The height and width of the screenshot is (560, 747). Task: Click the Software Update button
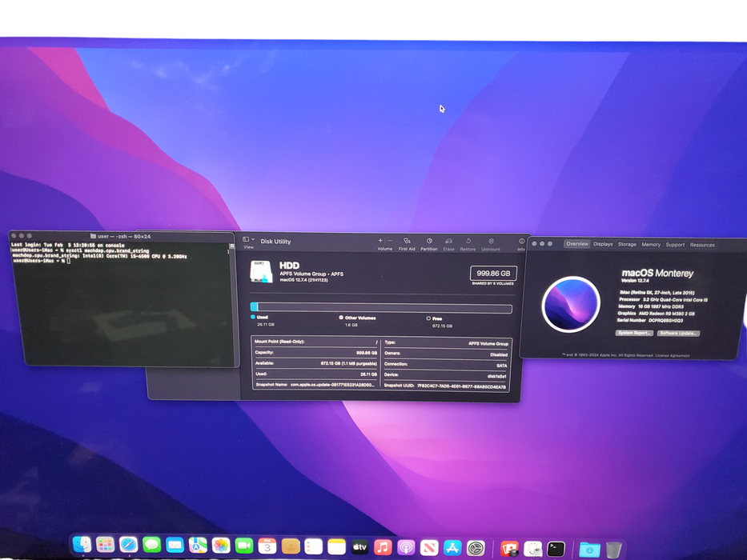678,334
